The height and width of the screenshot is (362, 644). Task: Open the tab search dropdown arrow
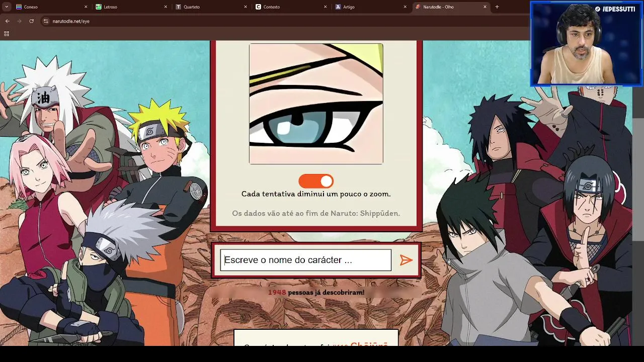[x=6, y=7]
